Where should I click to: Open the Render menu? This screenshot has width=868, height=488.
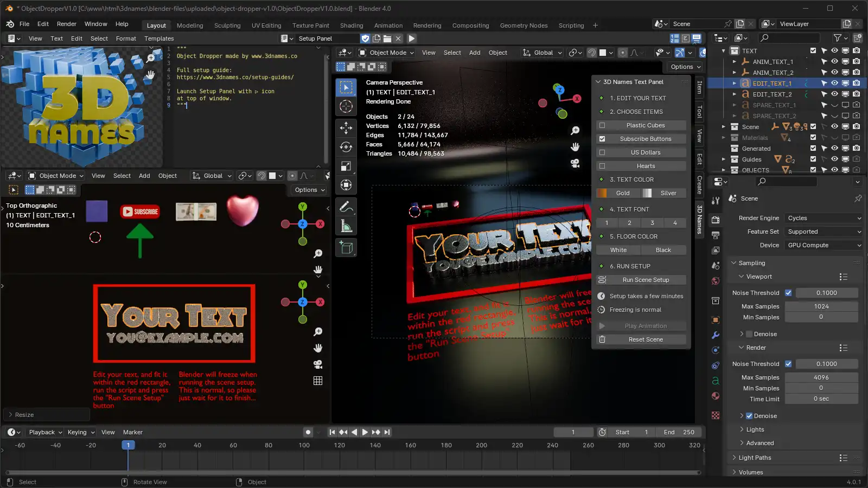(x=67, y=24)
